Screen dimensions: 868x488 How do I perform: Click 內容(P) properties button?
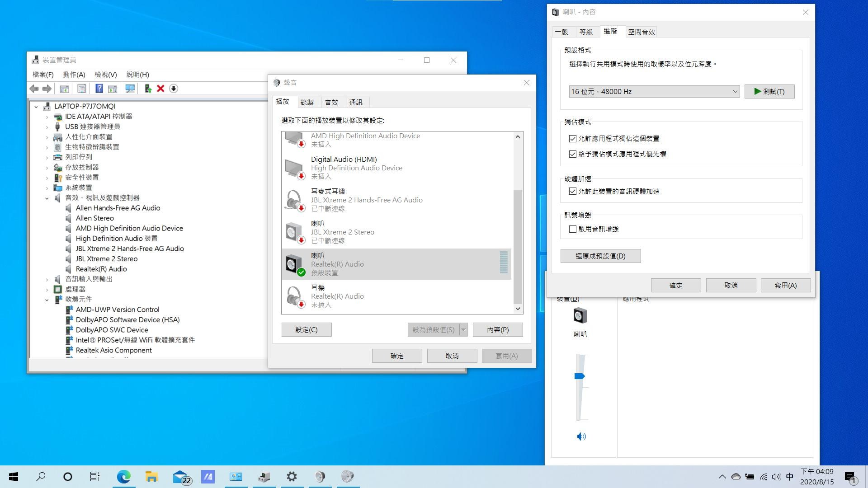pyautogui.click(x=498, y=330)
